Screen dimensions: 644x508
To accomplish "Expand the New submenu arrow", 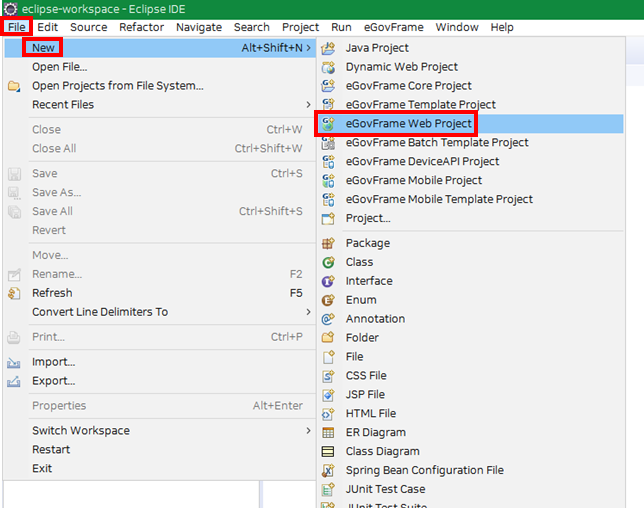I will [x=308, y=48].
